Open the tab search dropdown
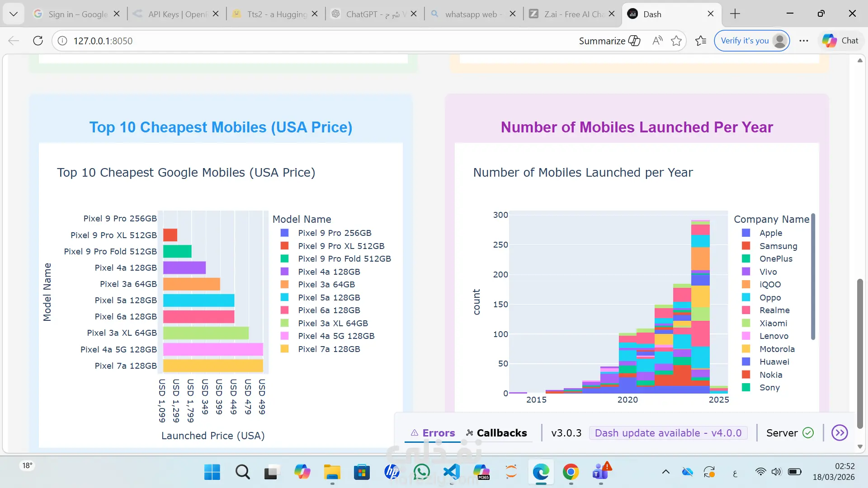Screen dimensions: 868x488 tap(14, 14)
